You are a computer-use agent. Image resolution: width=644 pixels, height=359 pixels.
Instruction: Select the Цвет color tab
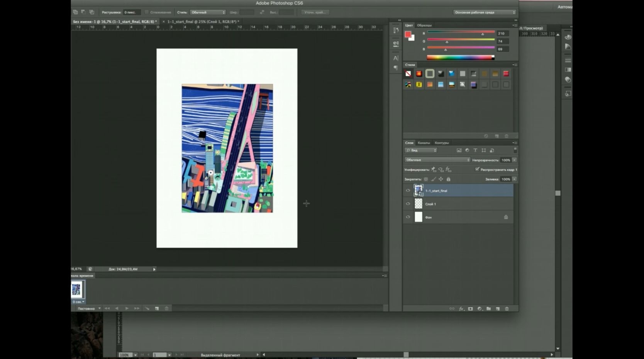point(409,26)
